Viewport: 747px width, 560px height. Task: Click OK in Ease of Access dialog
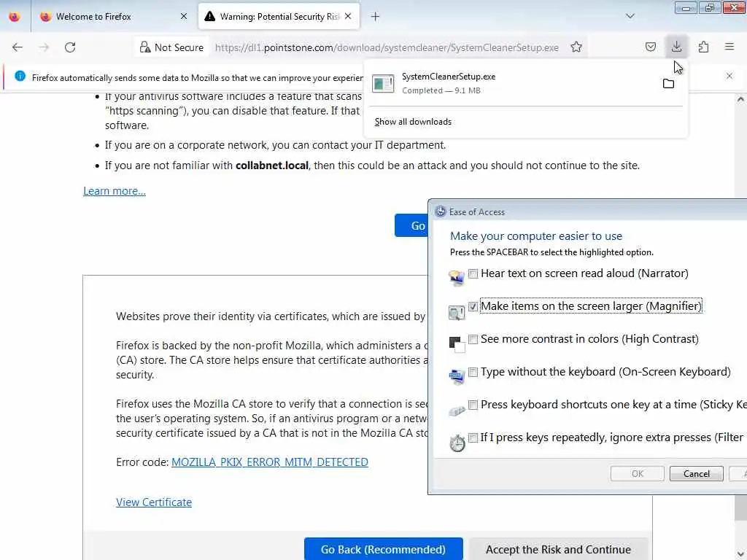638,474
